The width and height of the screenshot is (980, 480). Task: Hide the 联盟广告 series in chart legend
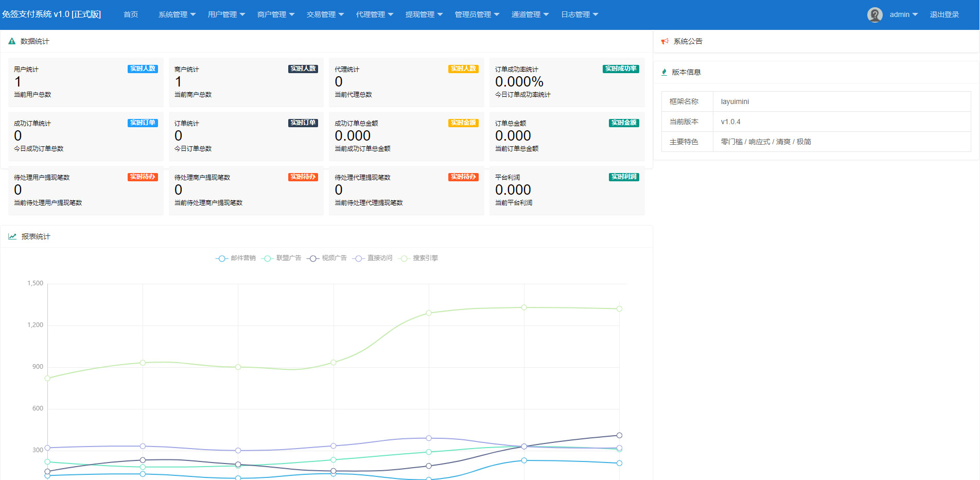(x=281, y=258)
